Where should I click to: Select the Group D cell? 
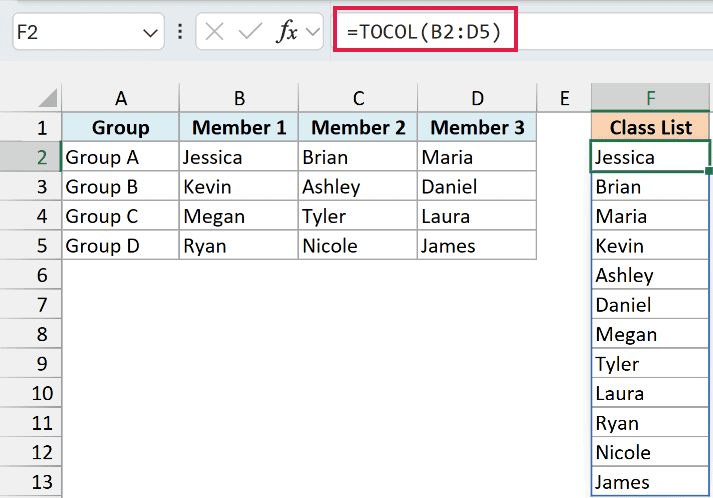point(121,246)
